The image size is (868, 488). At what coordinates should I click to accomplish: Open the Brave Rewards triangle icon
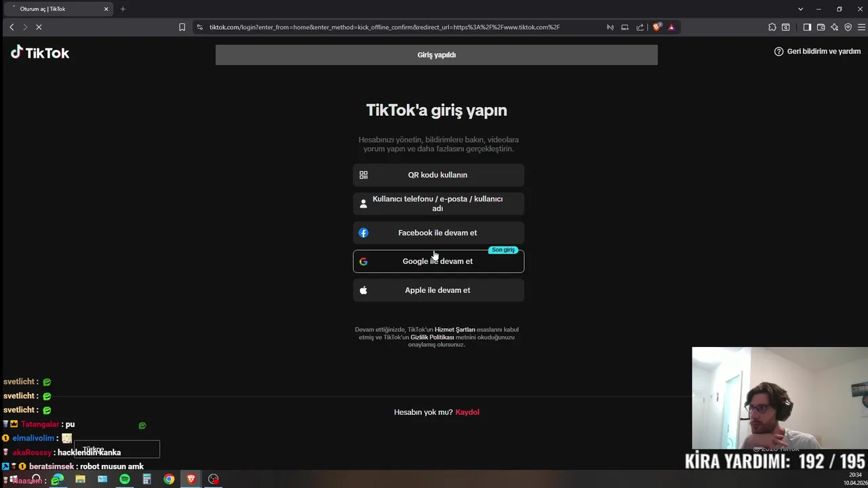click(671, 27)
